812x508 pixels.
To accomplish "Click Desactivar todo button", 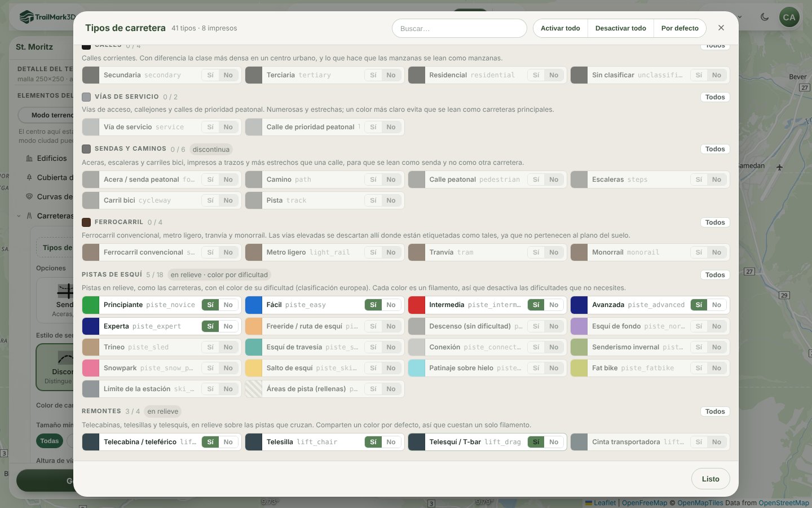I will point(621,28).
